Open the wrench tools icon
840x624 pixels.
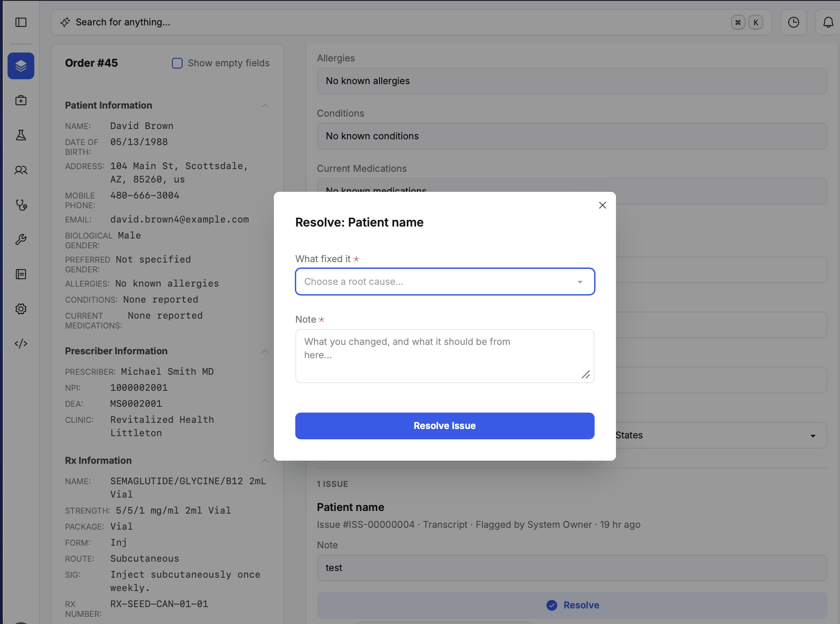click(x=21, y=239)
